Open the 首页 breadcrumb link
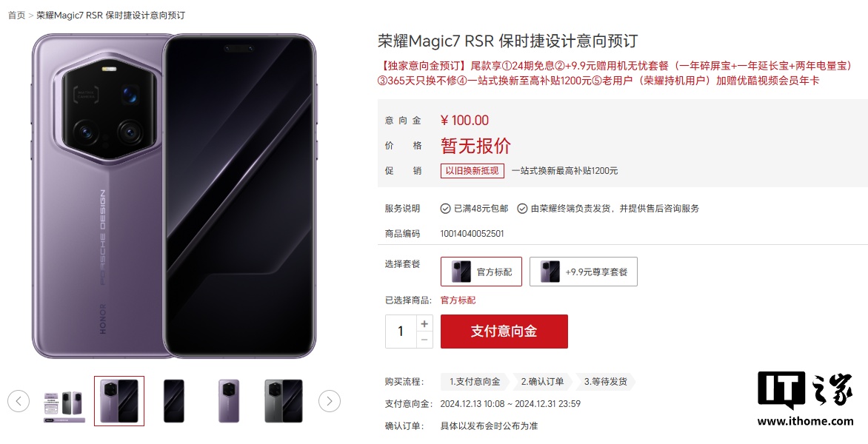 16,16
